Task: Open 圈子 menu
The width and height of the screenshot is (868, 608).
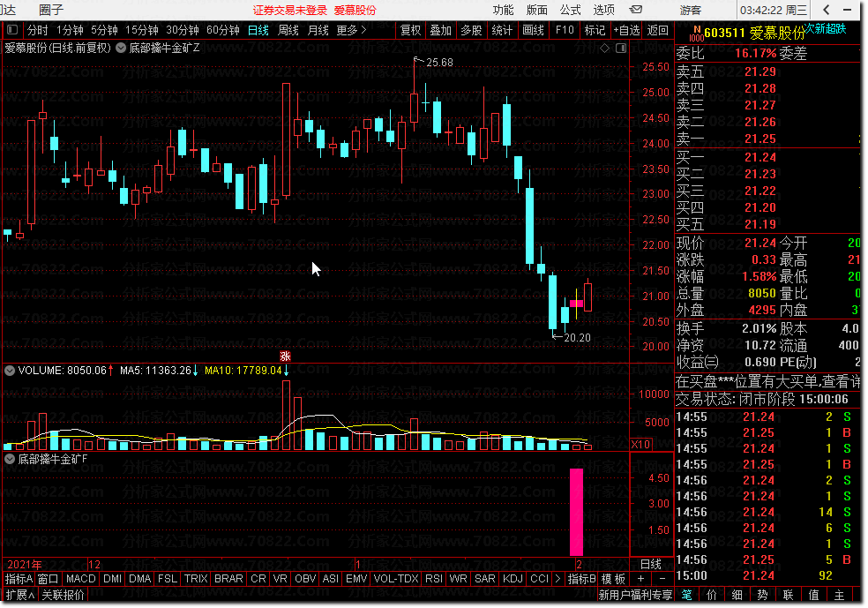Action: pos(51,10)
